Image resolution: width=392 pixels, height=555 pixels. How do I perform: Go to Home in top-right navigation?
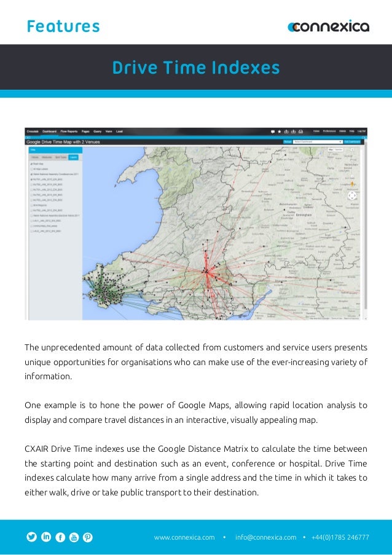click(316, 131)
